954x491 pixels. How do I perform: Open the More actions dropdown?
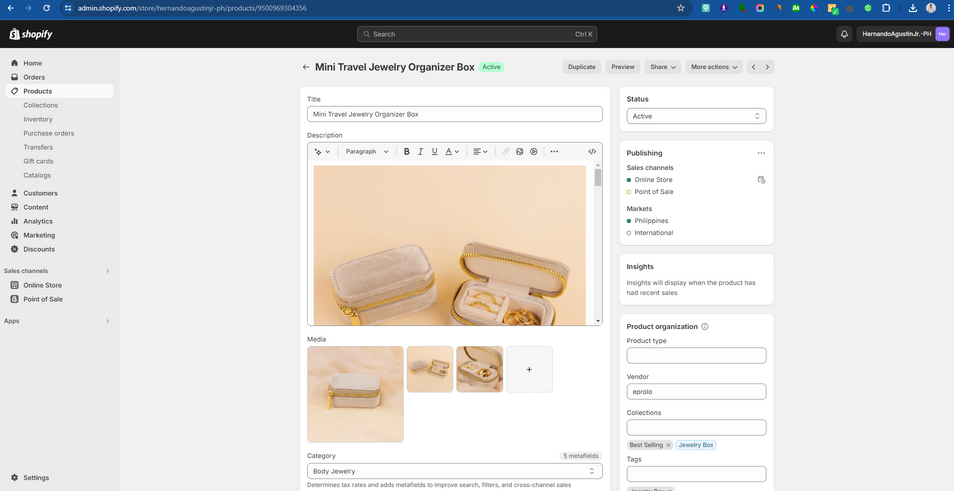[714, 67]
